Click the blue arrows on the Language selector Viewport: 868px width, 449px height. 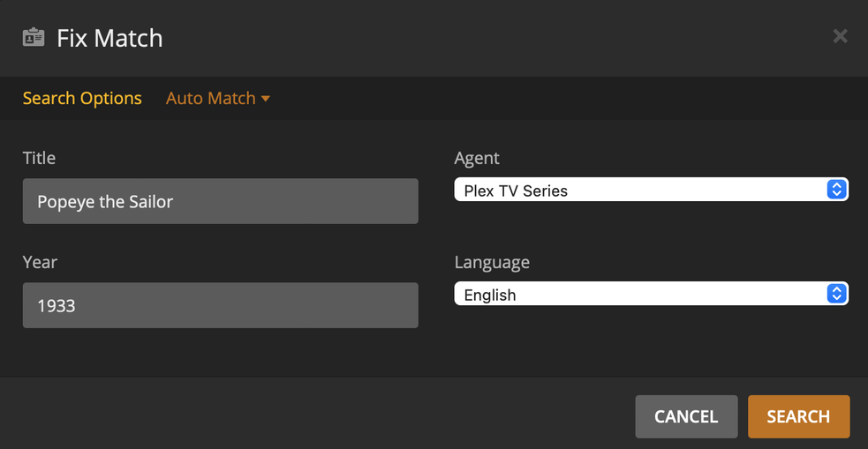click(836, 294)
